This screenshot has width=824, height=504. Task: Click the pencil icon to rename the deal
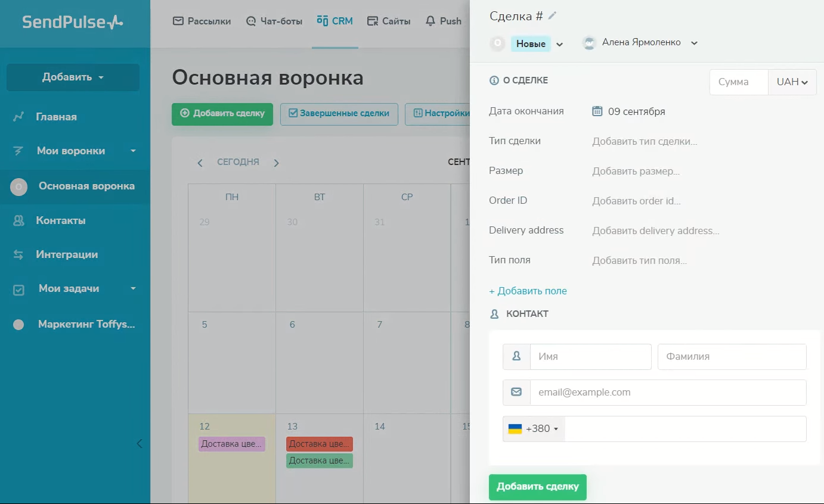[552, 16]
